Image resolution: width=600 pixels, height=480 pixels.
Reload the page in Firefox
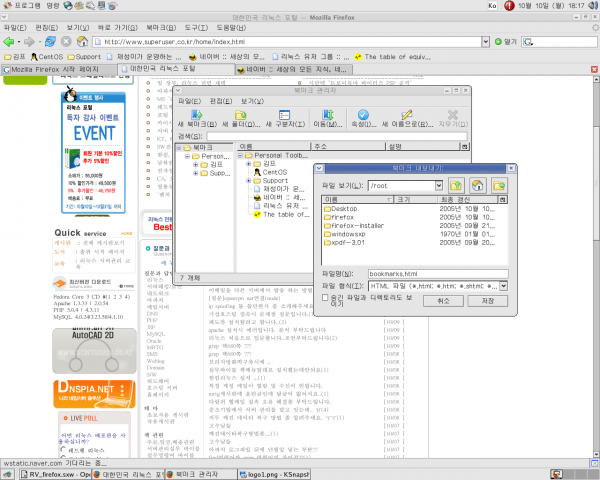click(50, 41)
